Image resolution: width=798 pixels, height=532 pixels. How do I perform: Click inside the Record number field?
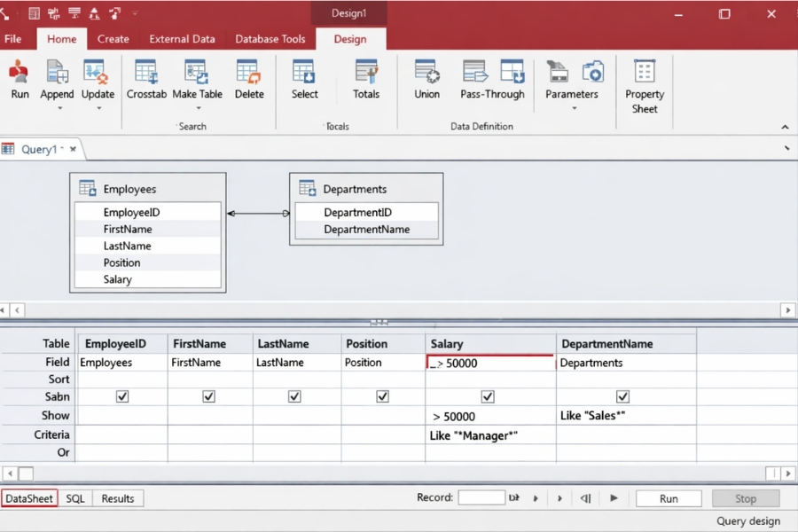coord(481,497)
